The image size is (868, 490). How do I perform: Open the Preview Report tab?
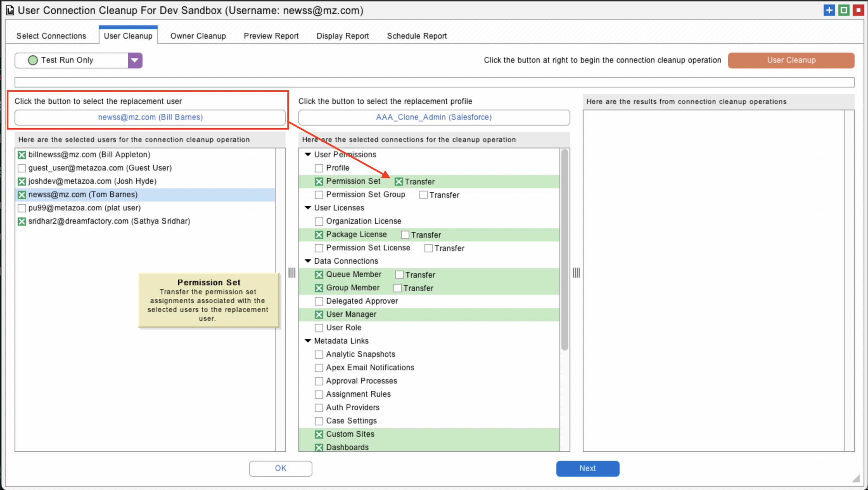point(271,36)
